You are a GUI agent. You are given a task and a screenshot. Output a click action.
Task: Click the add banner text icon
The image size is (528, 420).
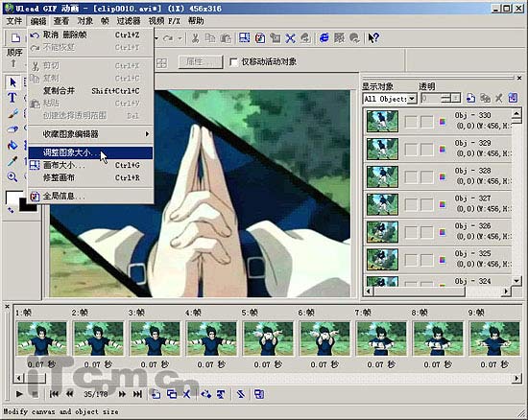[221, 394]
